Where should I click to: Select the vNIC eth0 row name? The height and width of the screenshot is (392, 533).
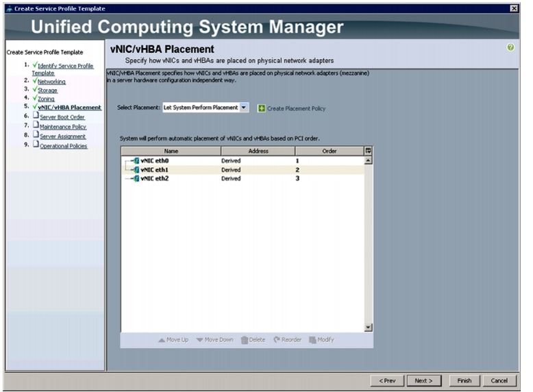(x=155, y=160)
